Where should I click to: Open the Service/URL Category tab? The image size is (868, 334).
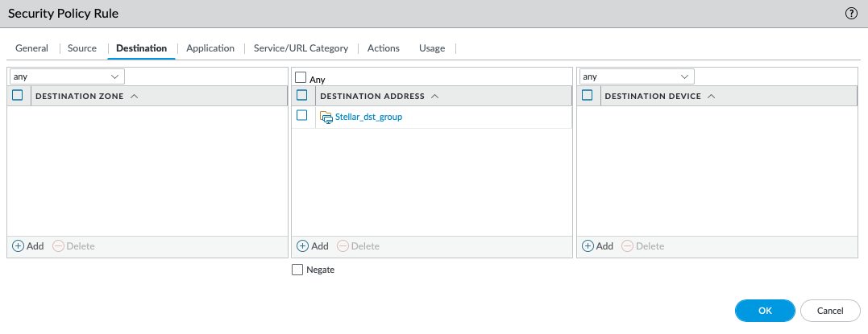coord(301,48)
